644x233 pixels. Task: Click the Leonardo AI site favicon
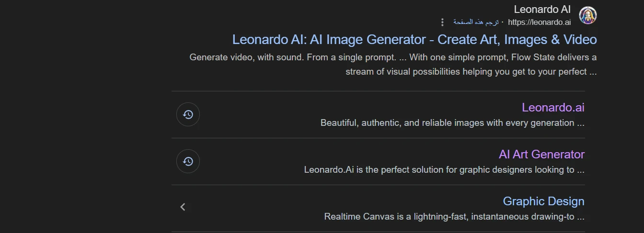coord(588,15)
